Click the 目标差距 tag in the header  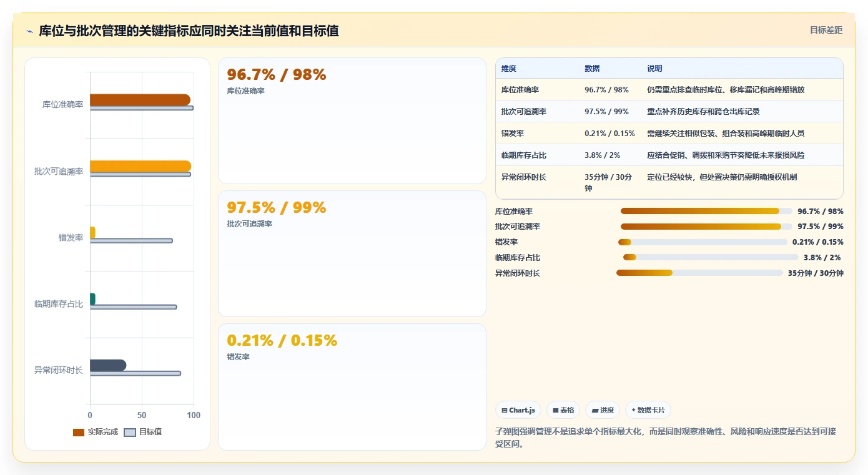point(826,30)
